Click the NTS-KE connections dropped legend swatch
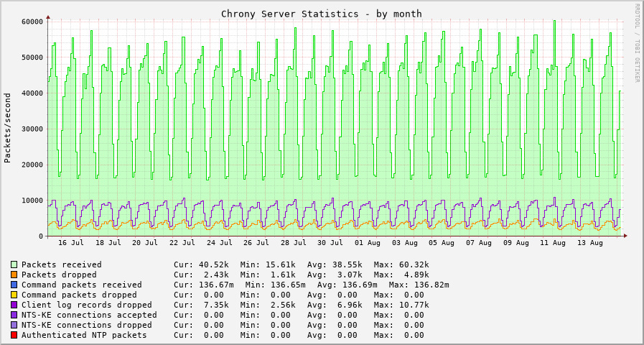644x345 pixels. click(14, 326)
